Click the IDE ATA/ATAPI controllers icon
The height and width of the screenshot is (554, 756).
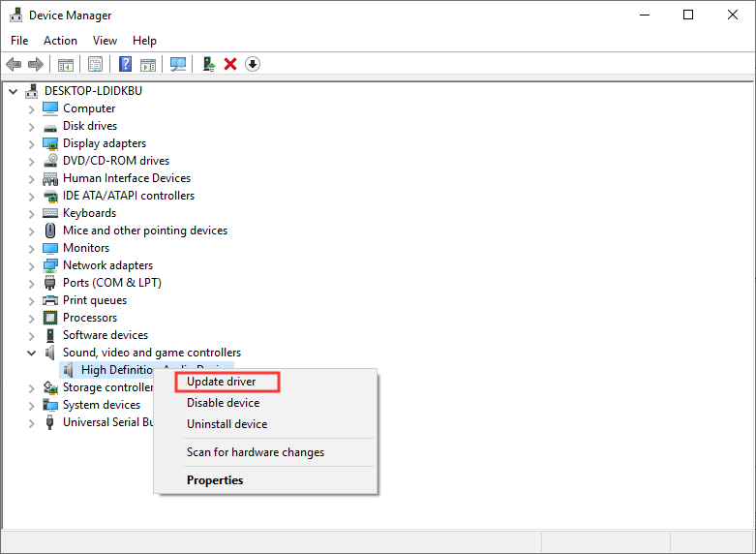50,196
